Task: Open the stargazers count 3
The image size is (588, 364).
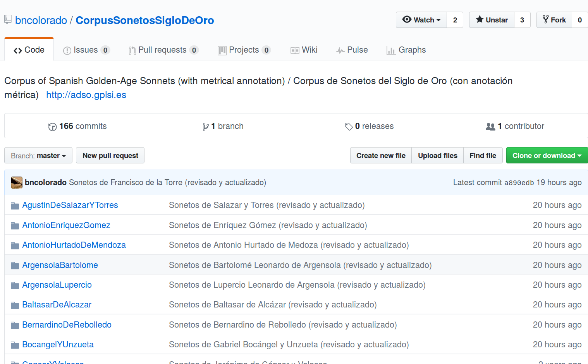Action: [x=522, y=20]
